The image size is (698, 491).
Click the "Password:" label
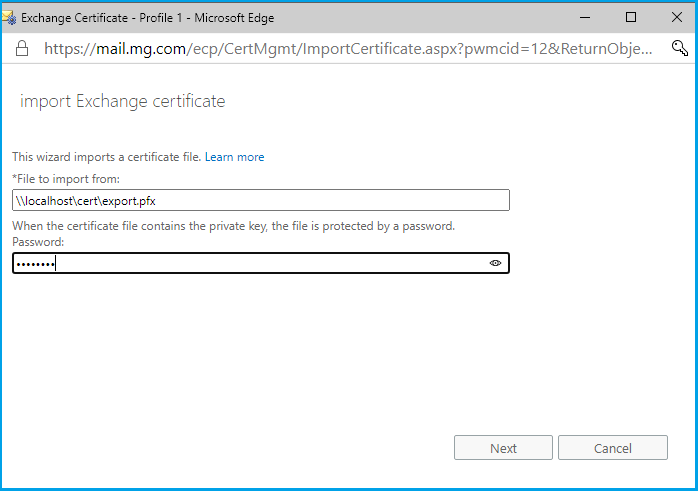[x=38, y=242]
